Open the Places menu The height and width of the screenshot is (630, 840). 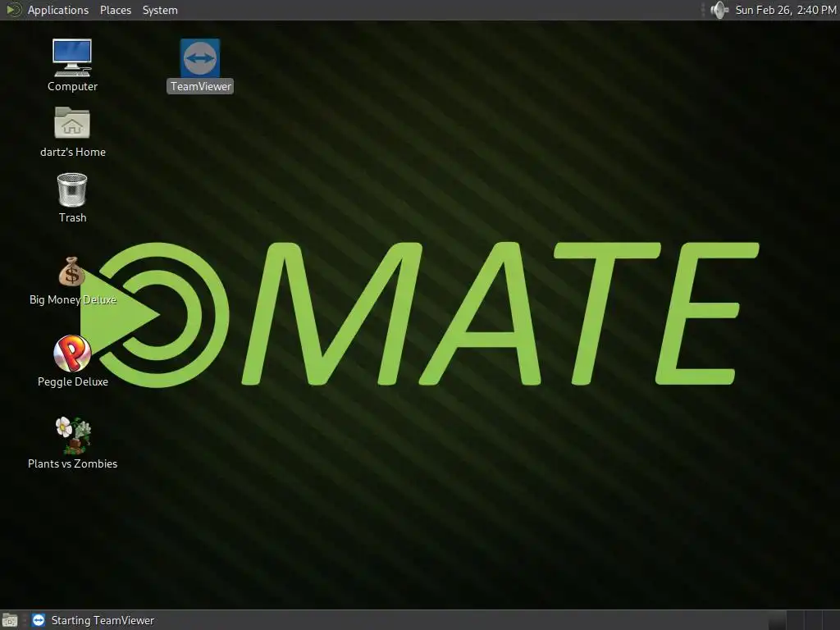pos(116,10)
